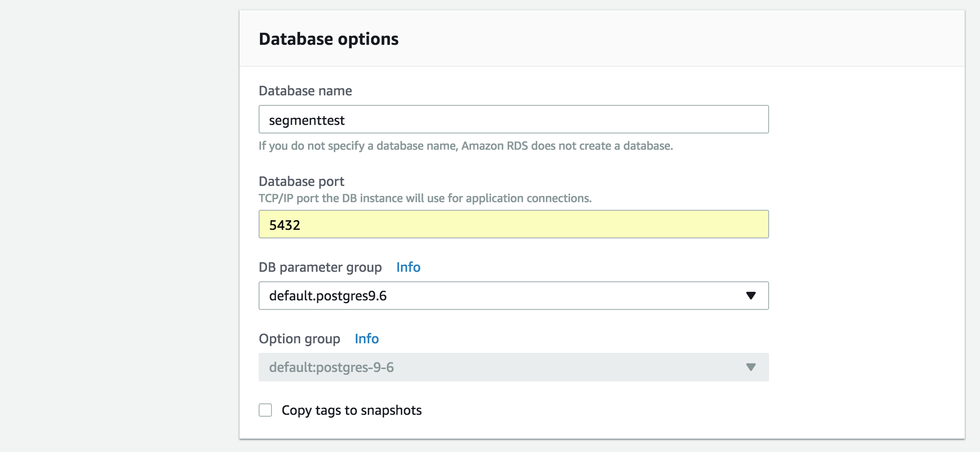Image resolution: width=980 pixels, height=452 pixels.
Task: Click the grey arrow on default:postgres-9-6 selector
Action: [x=751, y=367]
